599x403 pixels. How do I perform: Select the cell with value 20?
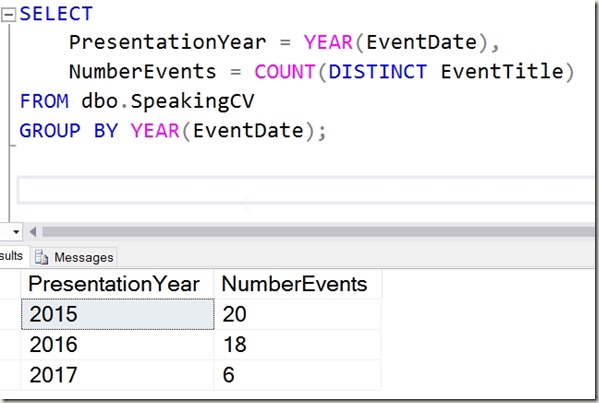(297, 314)
